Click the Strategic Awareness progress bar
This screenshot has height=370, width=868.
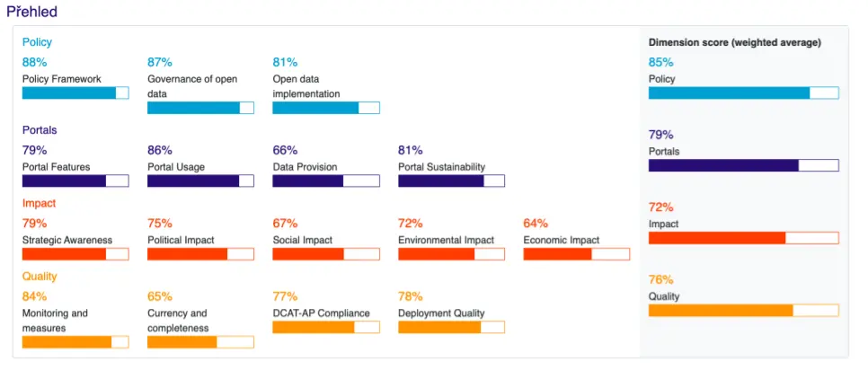(x=75, y=254)
